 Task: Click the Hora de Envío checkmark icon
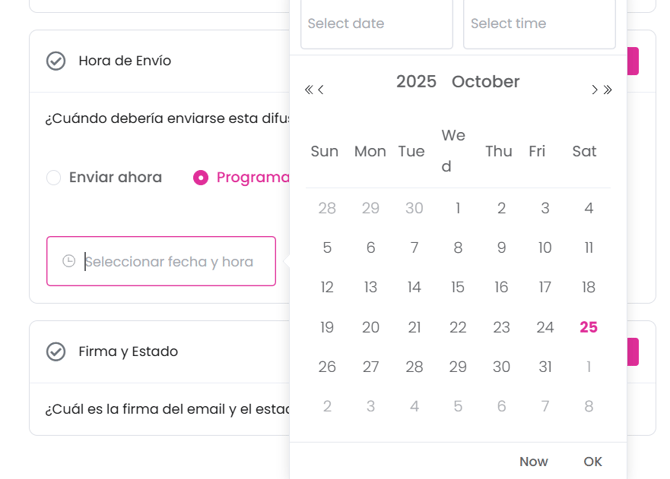[56, 61]
